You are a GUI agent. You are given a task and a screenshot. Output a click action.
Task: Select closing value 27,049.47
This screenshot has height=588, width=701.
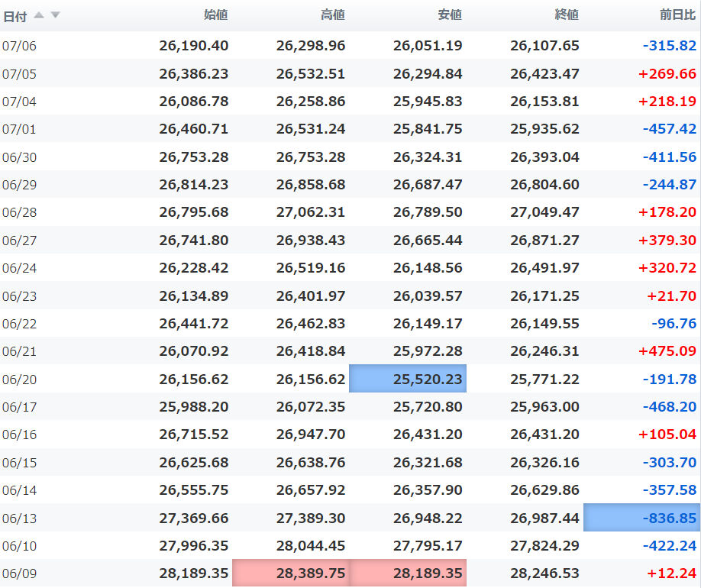545,212
